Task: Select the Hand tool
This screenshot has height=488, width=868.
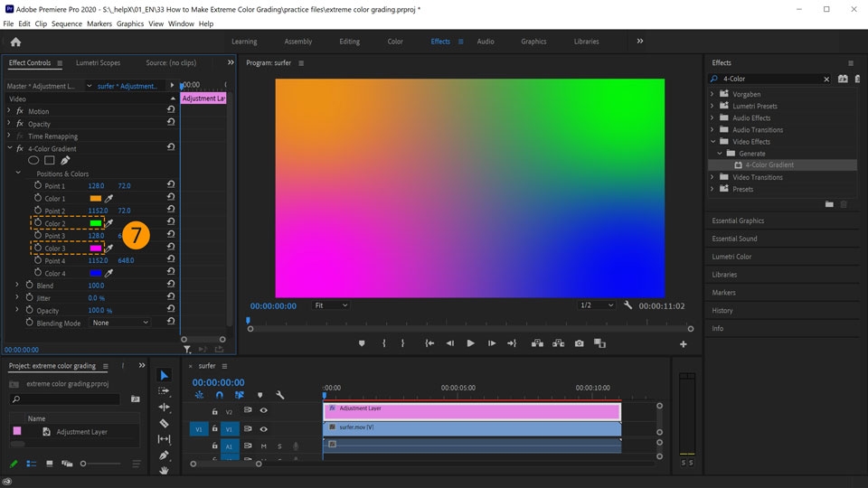Action: point(164,470)
